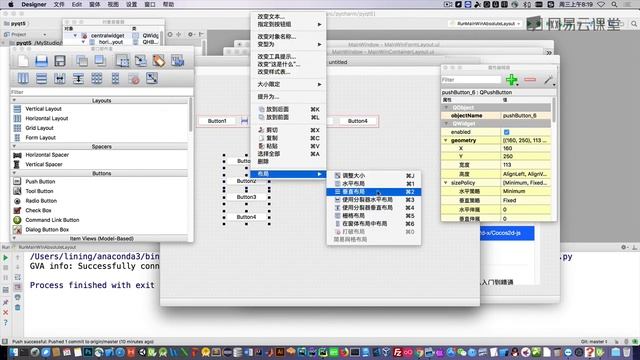
Task: Add dynamic property with green plus icon
Action: coord(511,80)
